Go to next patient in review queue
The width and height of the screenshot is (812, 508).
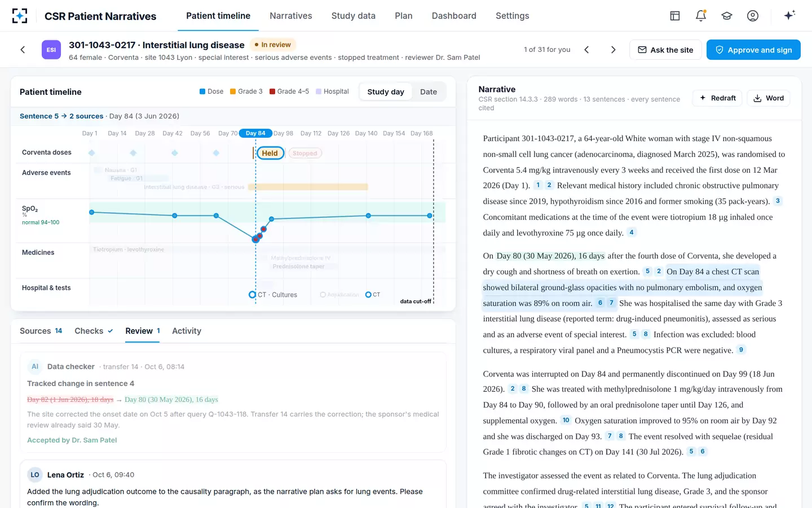(614, 50)
